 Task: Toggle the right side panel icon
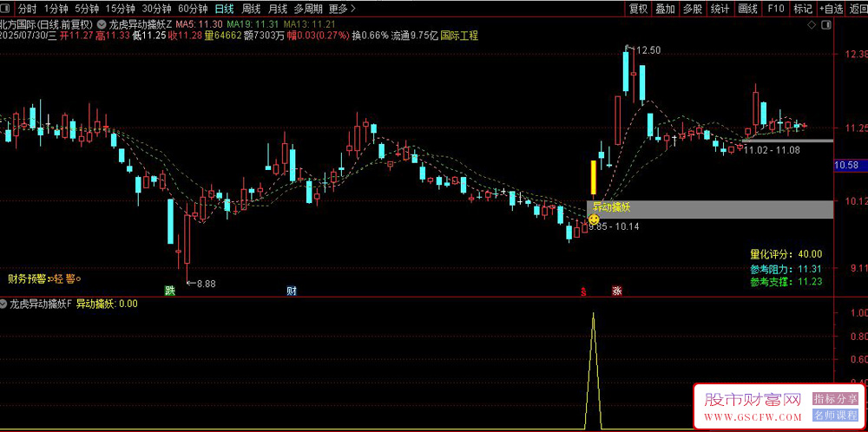[x=826, y=25]
